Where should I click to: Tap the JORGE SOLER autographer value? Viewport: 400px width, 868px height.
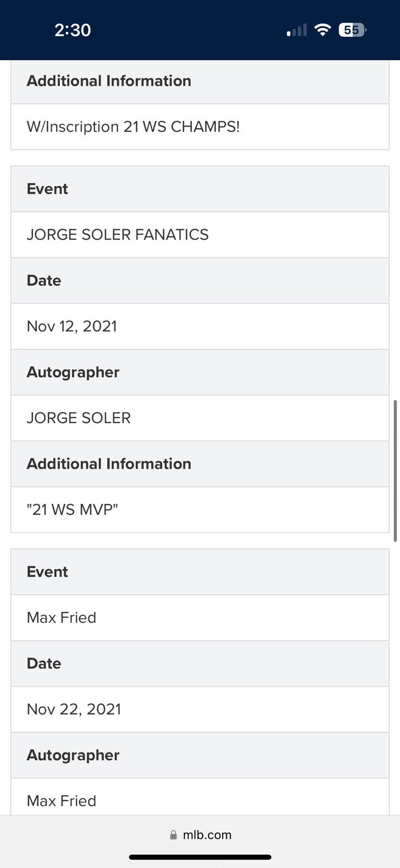[79, 418]
